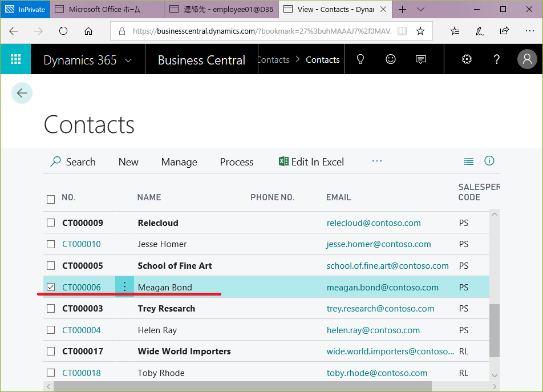Open the Manage actions menu
Screen dimensions: 543x392
[x=179, y=161]
